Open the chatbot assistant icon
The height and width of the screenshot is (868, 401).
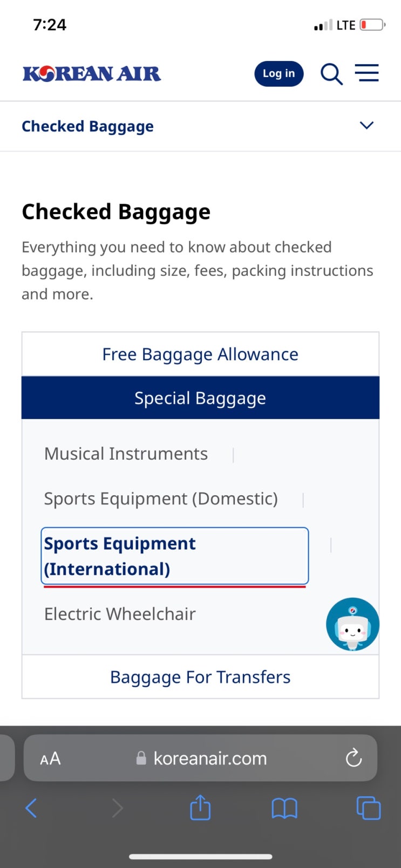pyautogui.click(x=352, y=624)
